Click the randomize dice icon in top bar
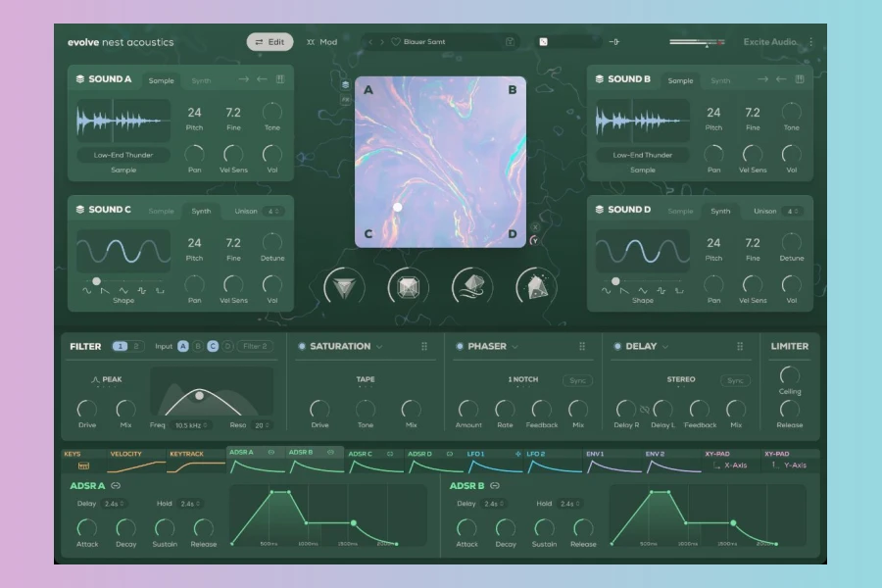882x588 pixels. (543, 41)
